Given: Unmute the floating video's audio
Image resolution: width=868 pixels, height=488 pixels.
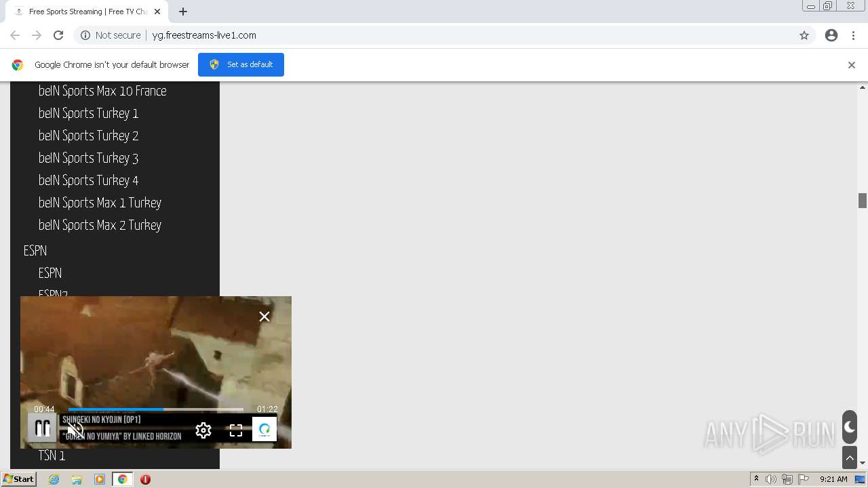Looking at the screenshot, I should 75,430.
